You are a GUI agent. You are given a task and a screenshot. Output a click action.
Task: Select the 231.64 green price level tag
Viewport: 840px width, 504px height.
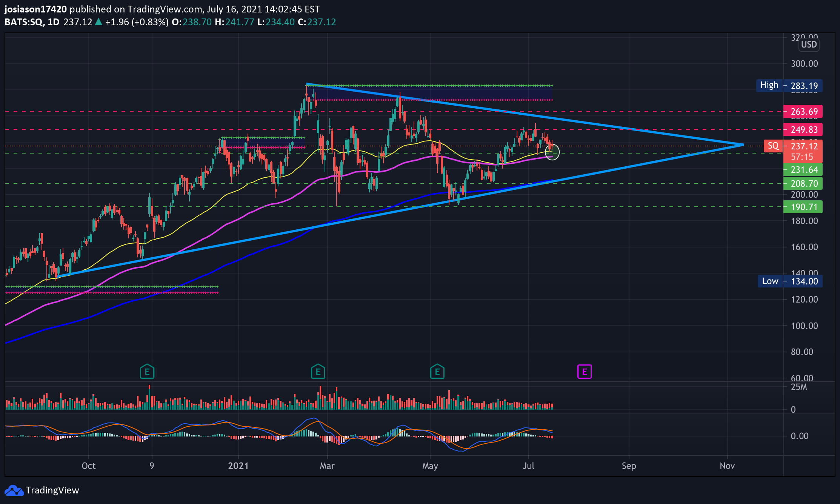tap(803, 170)
